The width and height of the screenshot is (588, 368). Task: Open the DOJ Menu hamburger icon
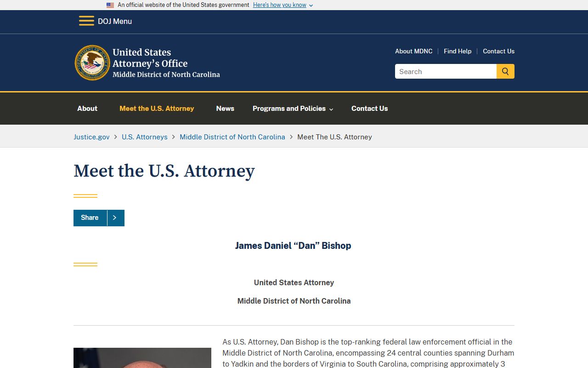point(86,21)
